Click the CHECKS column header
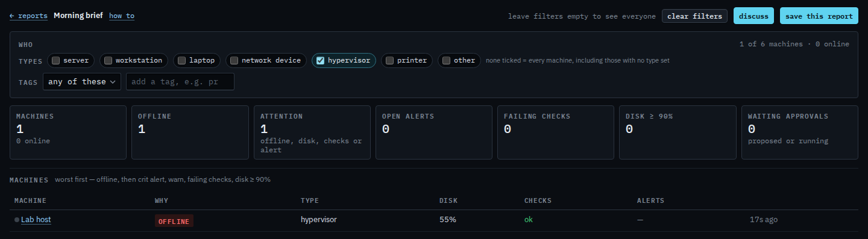 [x=538, y=200]
